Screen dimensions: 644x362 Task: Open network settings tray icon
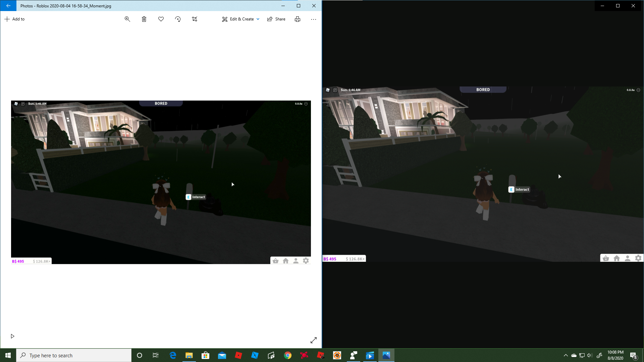(x=582, y=355)
